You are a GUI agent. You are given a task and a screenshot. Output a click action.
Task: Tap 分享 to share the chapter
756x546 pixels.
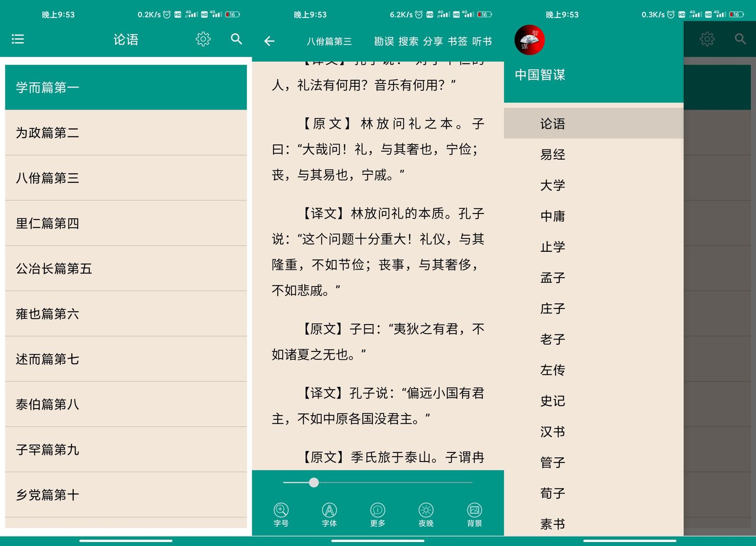click(x=433, y=41)
